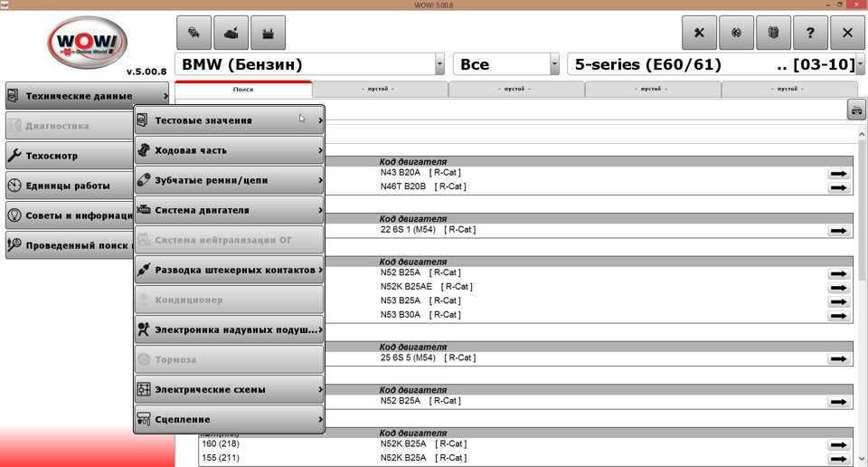Image resolution: width=868 pixels, height=467 pixels.
Task: Switch to the Поиск tab
Action: [242, 90]
